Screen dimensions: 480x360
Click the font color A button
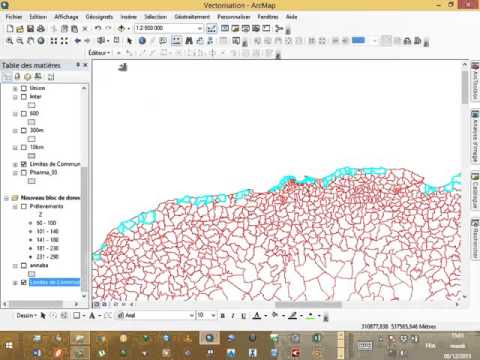point(257,315)
